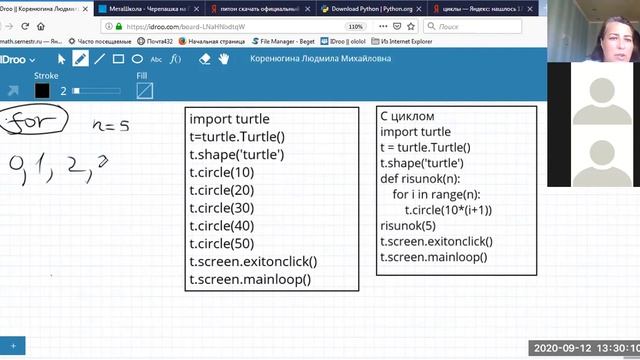Close the МетаШкола tab
640x360 pixels.
tap(196, 9)
